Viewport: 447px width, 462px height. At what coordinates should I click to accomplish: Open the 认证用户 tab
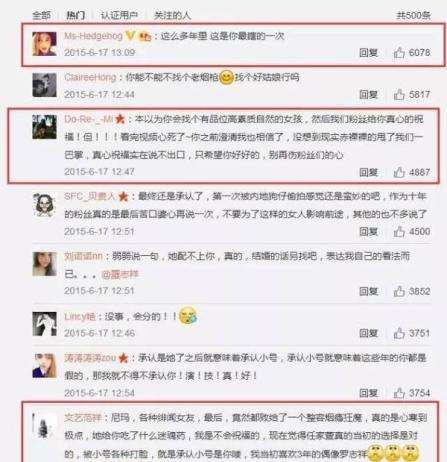click(119, 15)
